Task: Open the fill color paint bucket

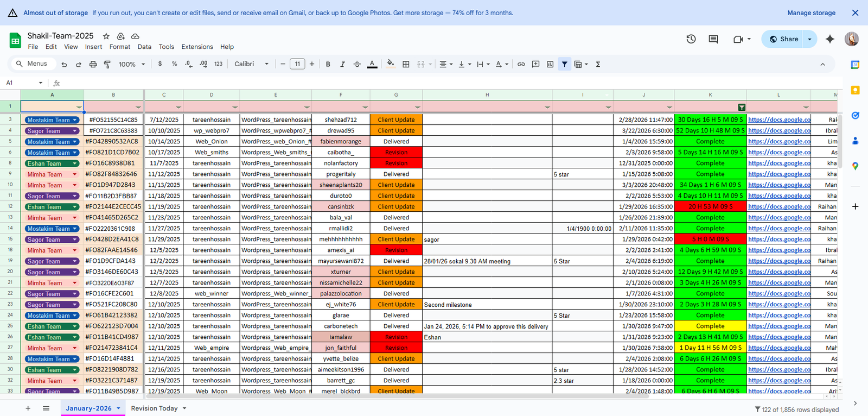Action: (x=390, y=64)
